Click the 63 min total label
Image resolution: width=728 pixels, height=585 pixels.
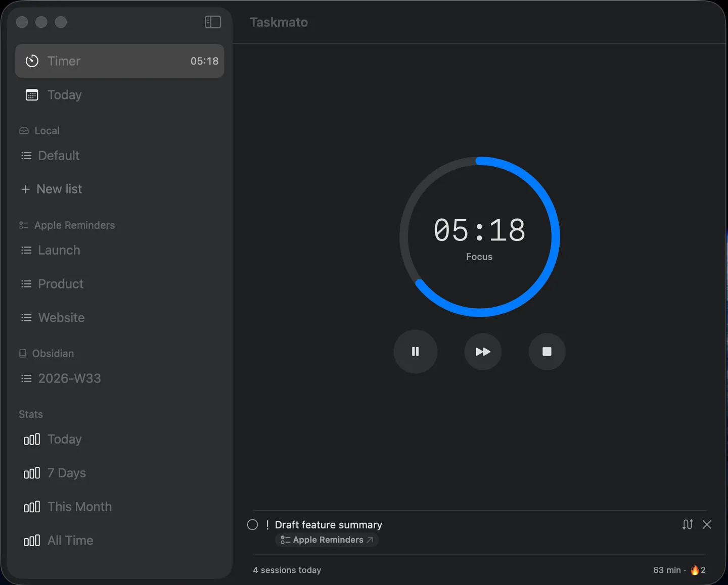[667, 570]
